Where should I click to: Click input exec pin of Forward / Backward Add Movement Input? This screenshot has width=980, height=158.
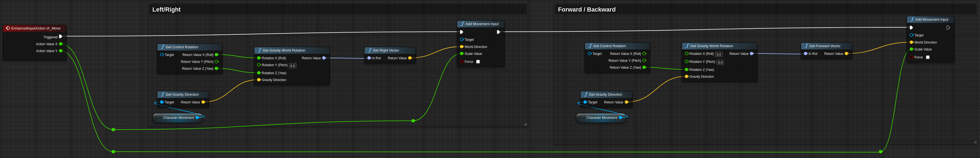click(x=911, y=27)
